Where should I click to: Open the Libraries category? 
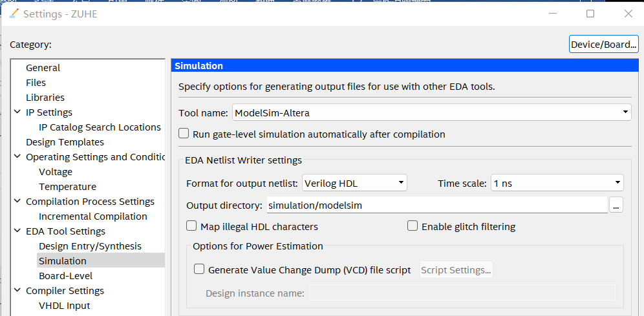click(x=45, y=98)
